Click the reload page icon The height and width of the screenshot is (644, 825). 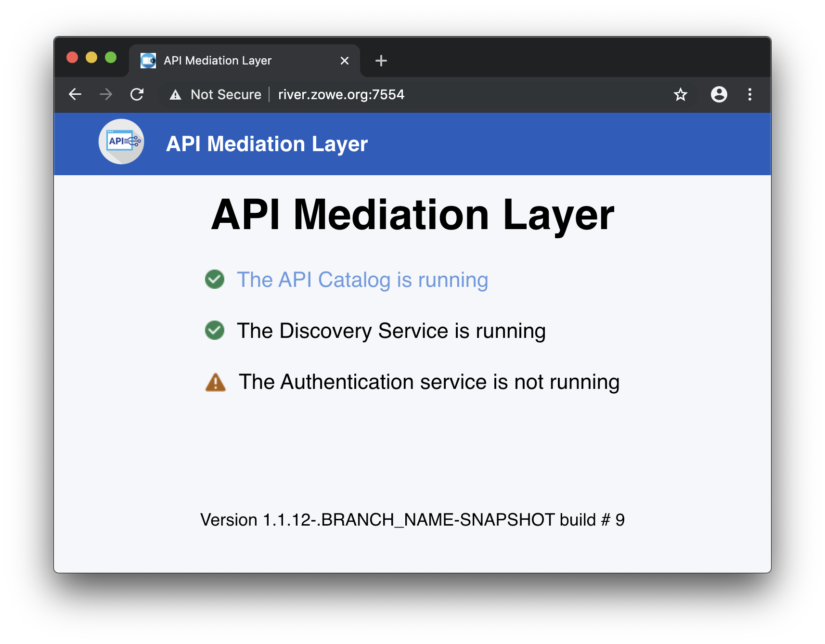(138, 94)
